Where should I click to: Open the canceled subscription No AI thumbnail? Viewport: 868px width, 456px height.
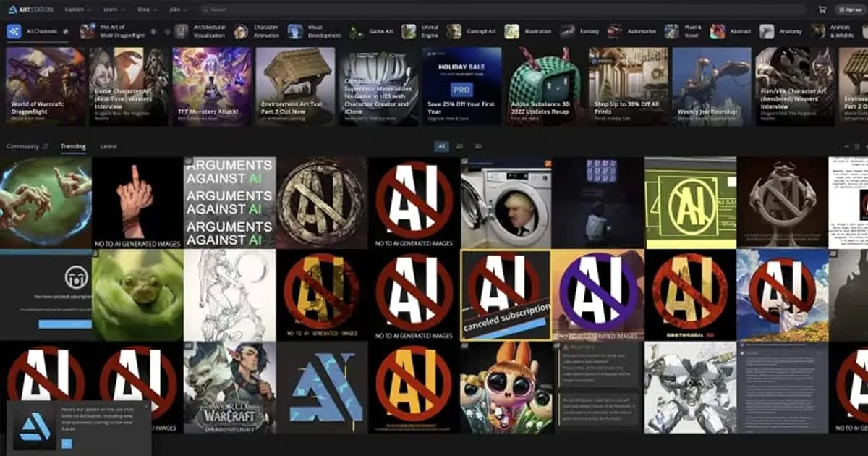point(506,295)
